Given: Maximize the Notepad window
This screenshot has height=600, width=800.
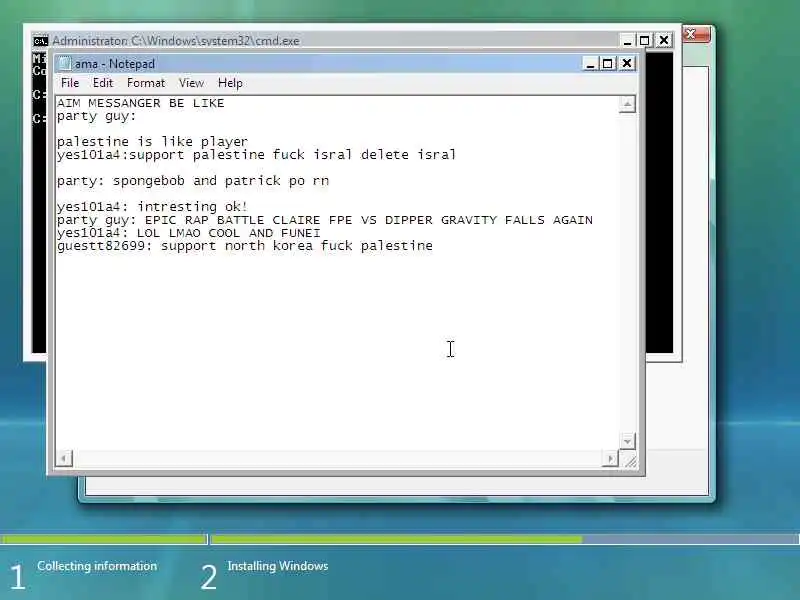Looking at the screenshot, I should 608,64.
